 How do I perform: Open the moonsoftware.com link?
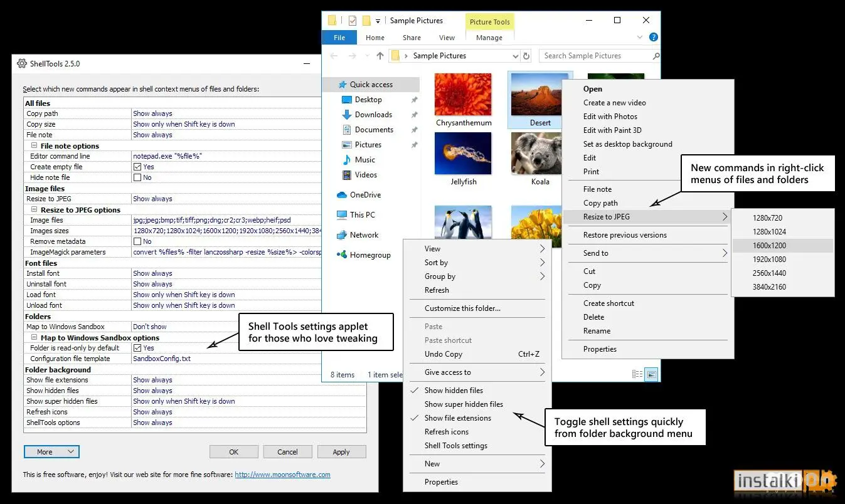[x=282, y=475]
